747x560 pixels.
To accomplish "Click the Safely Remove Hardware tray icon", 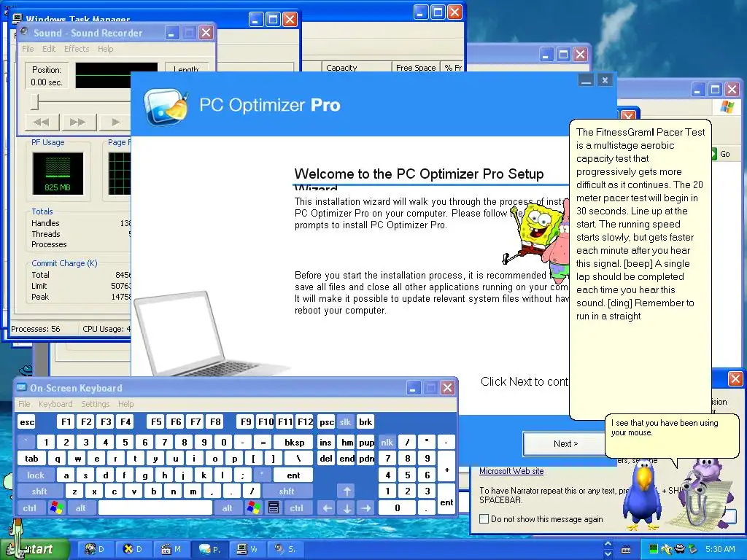I will pyautogui.click(x=693, y=549).
